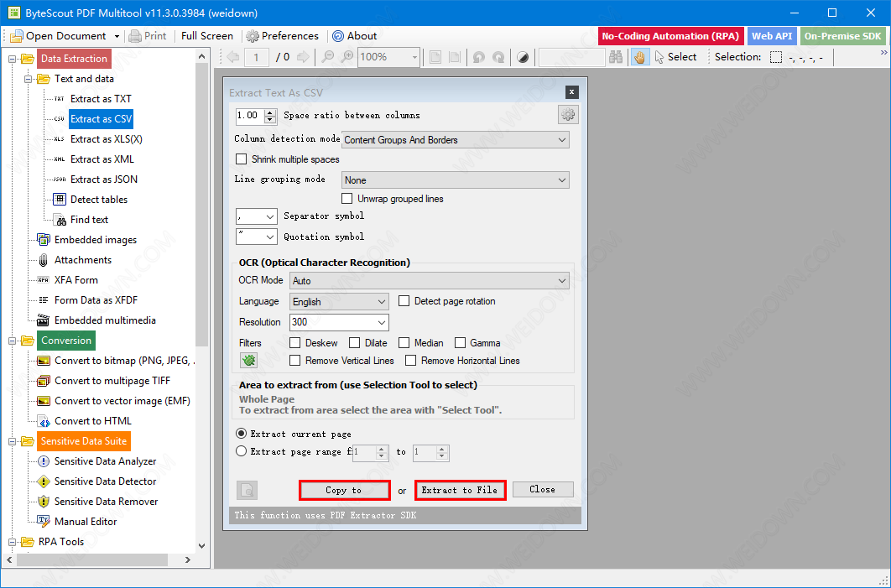This screenshot has height=588, width=891.
Task: Open Column detection mode dropdown
Action: [x=456, y=140]
